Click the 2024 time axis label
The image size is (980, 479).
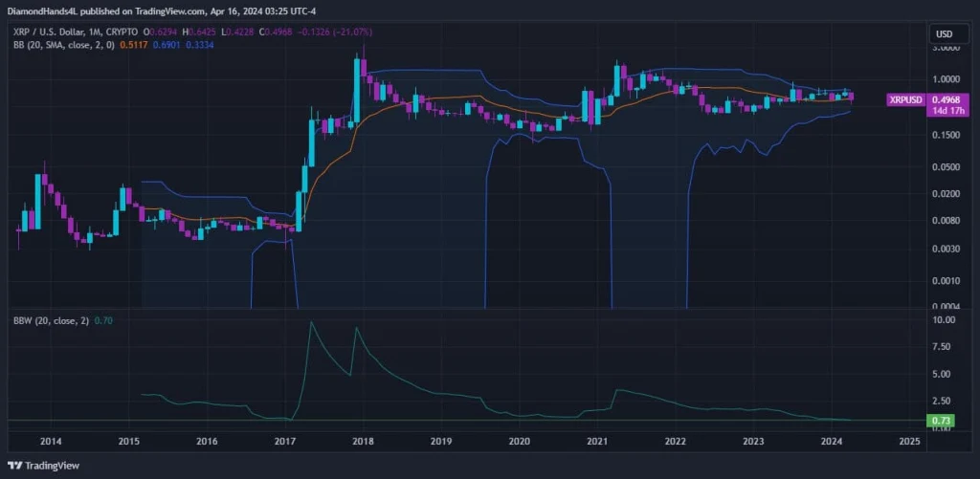(x=832, y=441)
